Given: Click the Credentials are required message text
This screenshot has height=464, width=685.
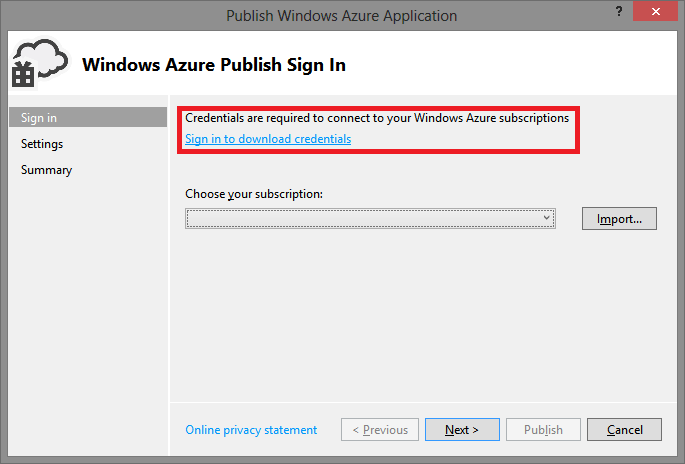Looking at the screenshot, I should coord(377,118).
